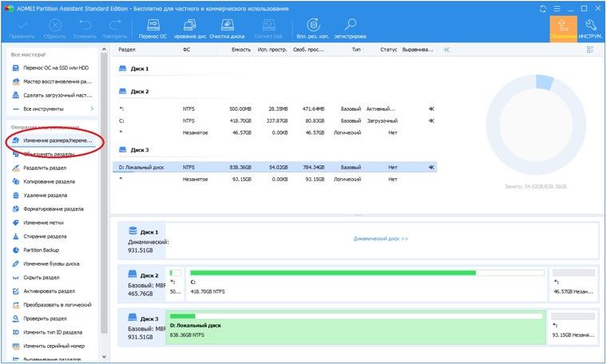Click the small system partition block on Диск 2
This screenshot has width=607, height=364.
176,283
